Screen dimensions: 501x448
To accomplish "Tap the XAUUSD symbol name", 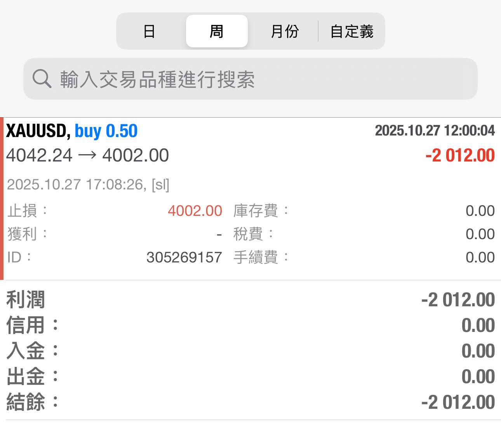I will (x=38, y=131).
